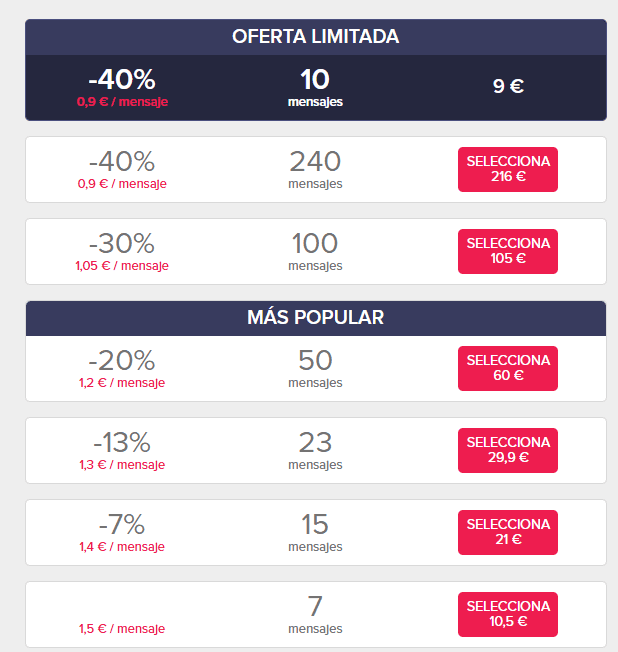The height and width of the screenshot is (652, 618).
Task: Choose the SELECCIONA 105 € button
Action: pyautogui.click(x=508, y=251)
